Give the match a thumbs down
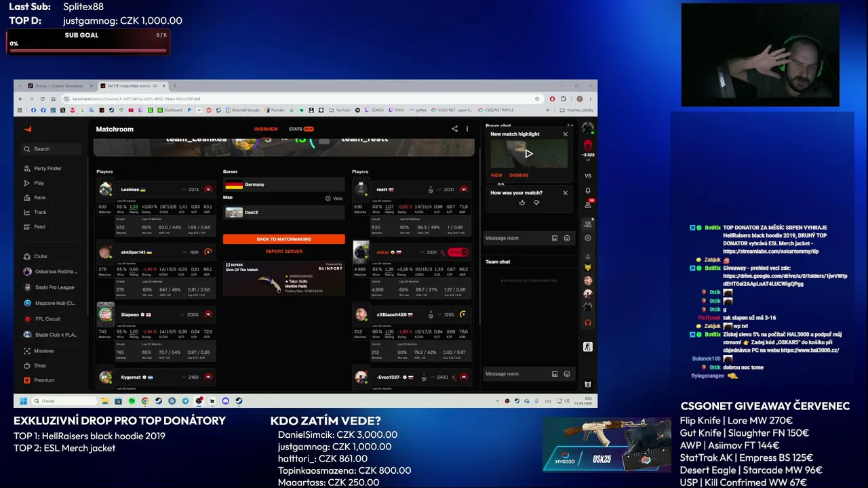The image size is (868, 488). (536, 203)
